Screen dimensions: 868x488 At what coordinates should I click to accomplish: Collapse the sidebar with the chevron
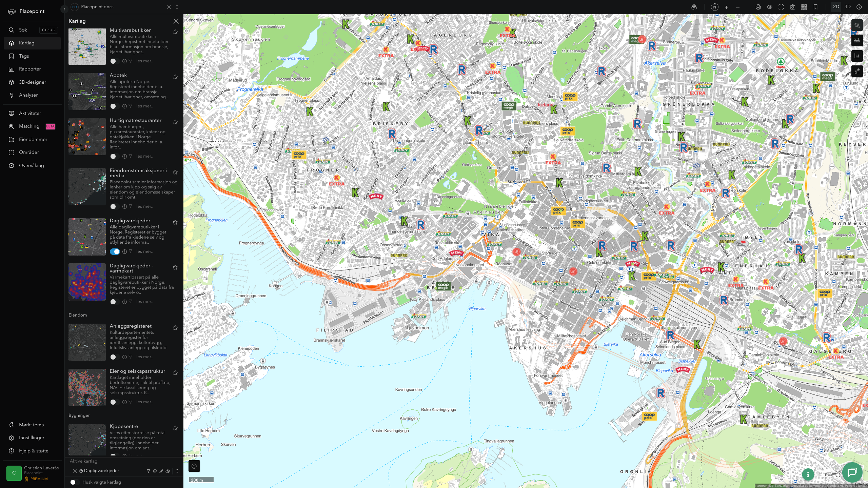pos(64,9)
